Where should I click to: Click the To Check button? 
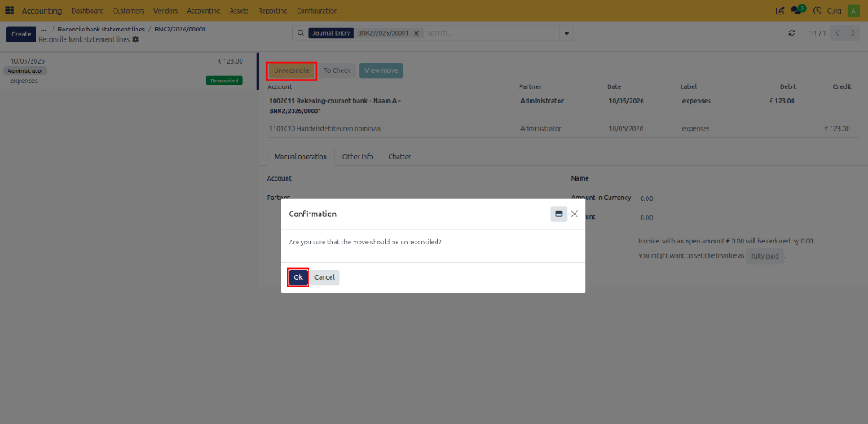(337, 70)
